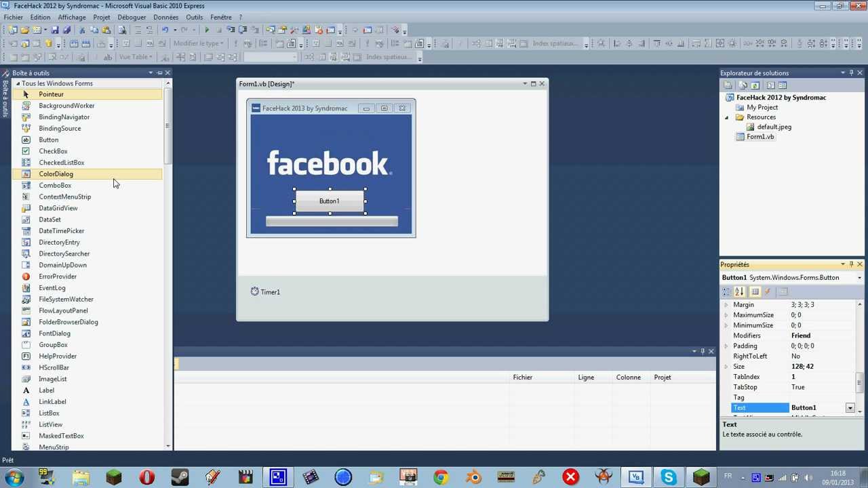Viewport: 868px width, 488px height.
Task: Open the Déboguer menu
Action: pos(132,17)
